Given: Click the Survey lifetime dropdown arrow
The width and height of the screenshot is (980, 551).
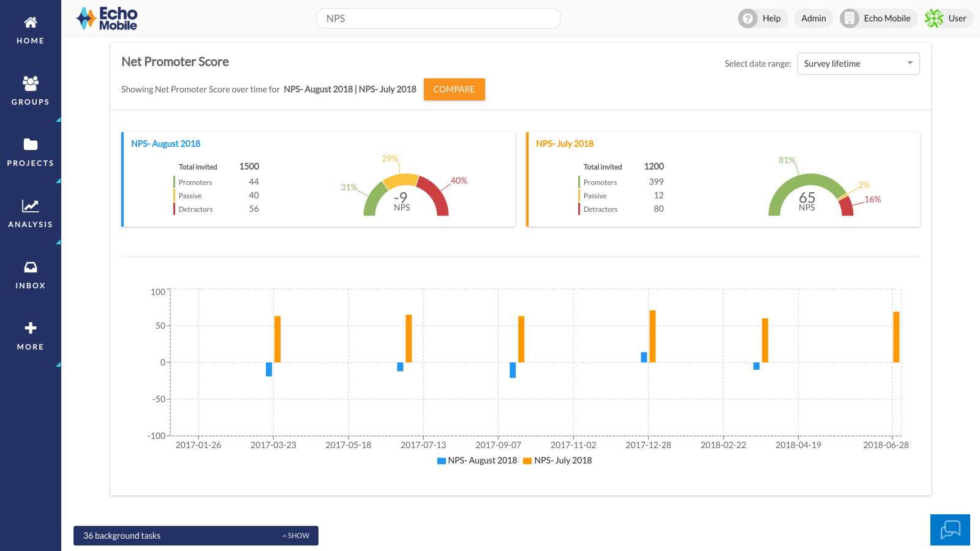Looking at the screenshot, I should [x=910, y=63].
